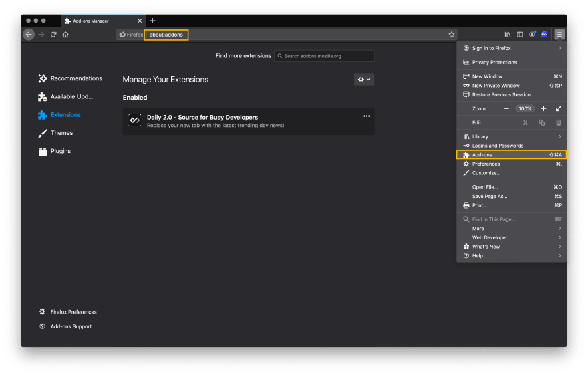This screenshot has width=588, height=375.
Task: Select Save Page As...
Action: 512,196
